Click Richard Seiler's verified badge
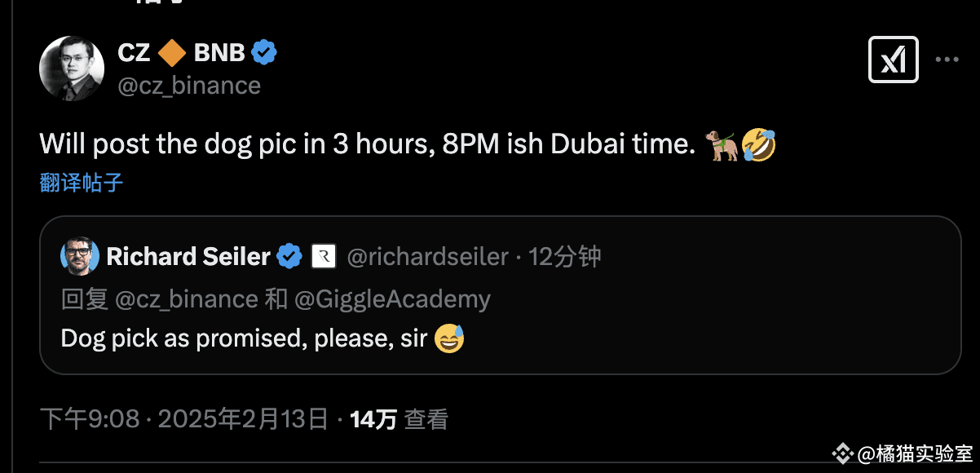This screenshot has height=473, width=980. pyautogui.click(x=289, y=257)
